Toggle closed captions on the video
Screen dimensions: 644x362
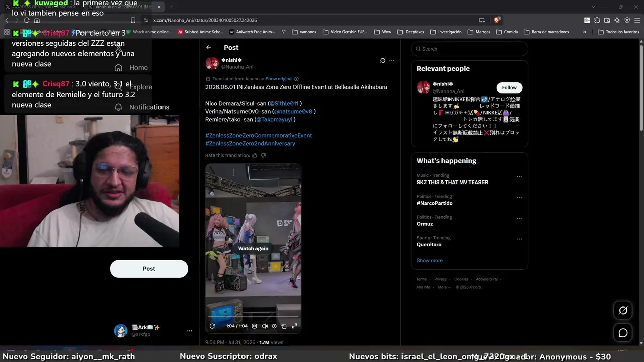254,326
